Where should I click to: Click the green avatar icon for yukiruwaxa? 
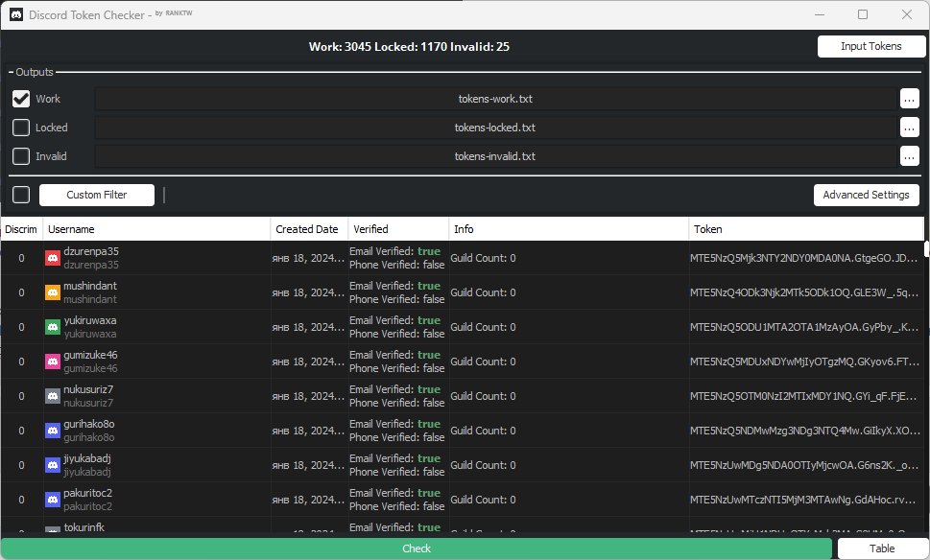tap(53, 327)
